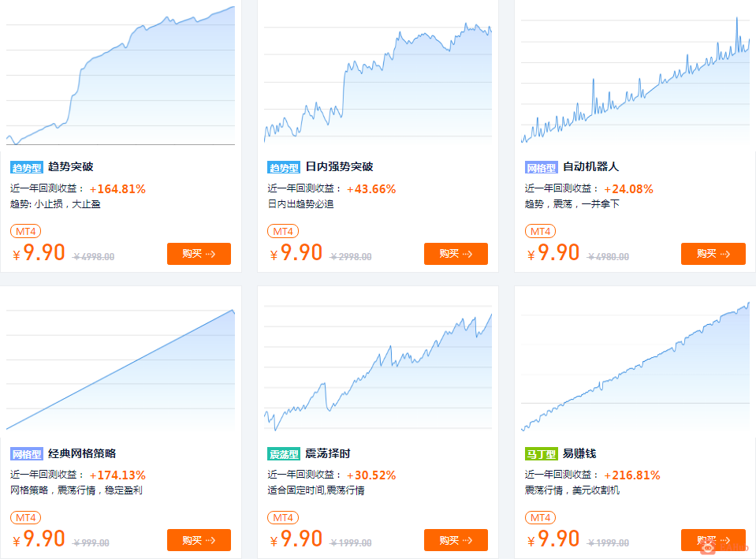The width and height of the screenshot is (756, 559).
Task: Click the 趋势型 tag on 趋势突破
Action: [x=27, y=167]
